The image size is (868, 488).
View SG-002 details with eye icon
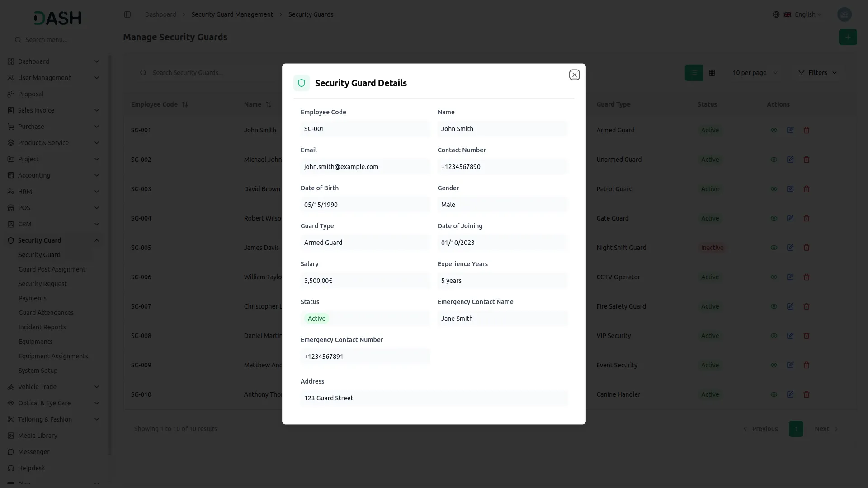774,160
